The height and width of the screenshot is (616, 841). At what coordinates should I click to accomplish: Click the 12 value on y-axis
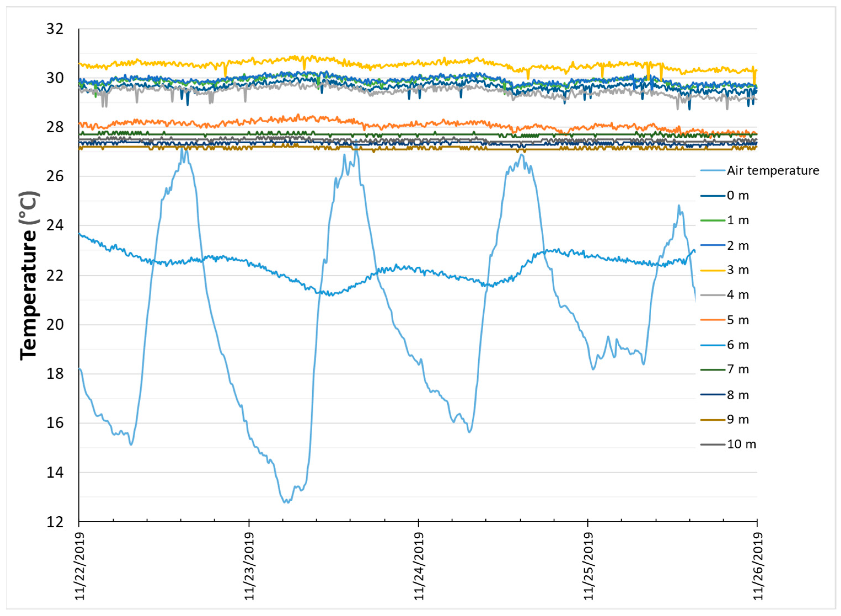(x=55, y=522)
